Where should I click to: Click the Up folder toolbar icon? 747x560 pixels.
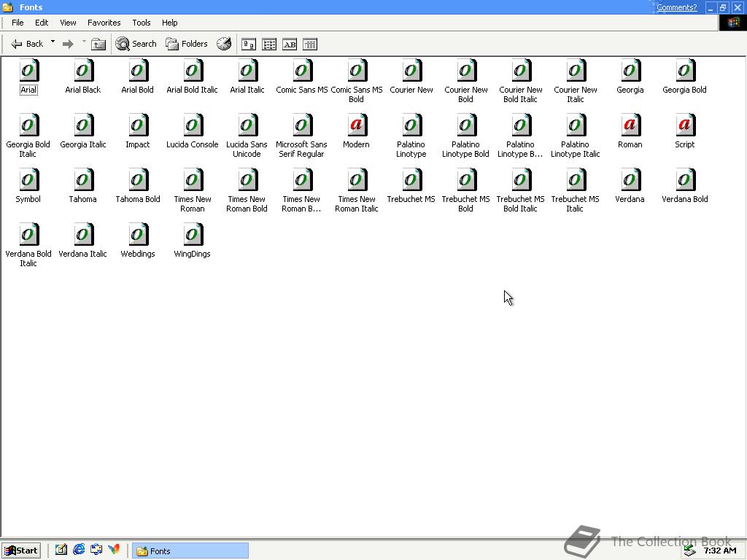pyautogui.click(x=98, y=44)
